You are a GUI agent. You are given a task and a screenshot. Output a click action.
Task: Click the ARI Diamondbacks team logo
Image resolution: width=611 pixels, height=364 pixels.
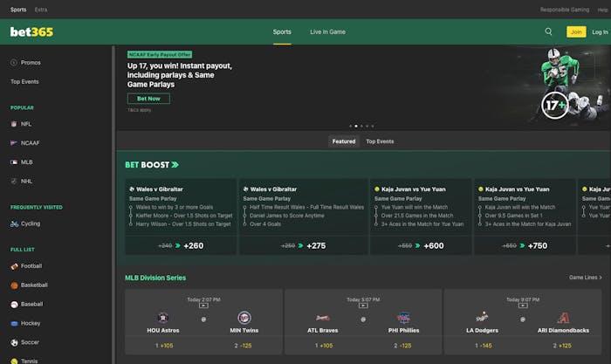pos(564,318)
